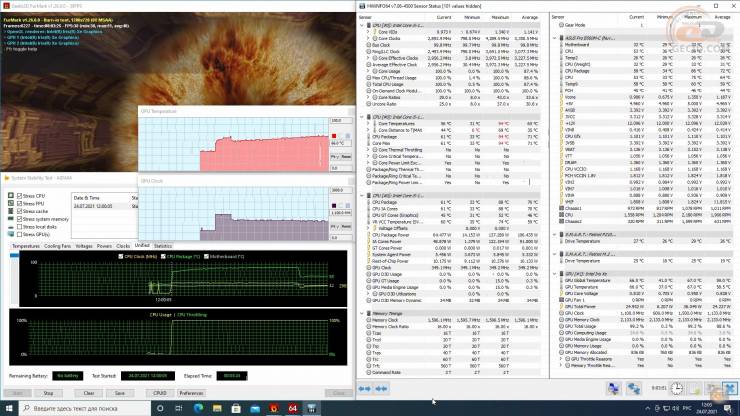Click the red swatch on CPU Temperature graph
740x416 pixels.
(334, 136)
